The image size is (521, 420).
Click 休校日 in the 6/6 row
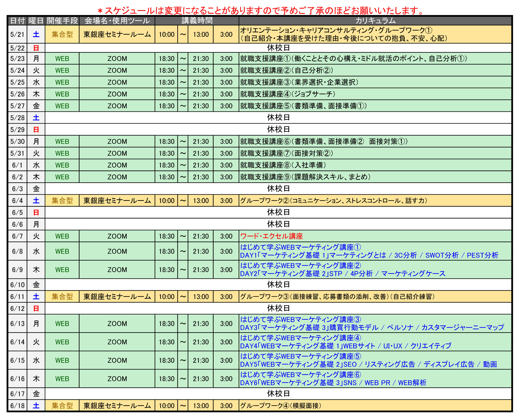(278, 224)
